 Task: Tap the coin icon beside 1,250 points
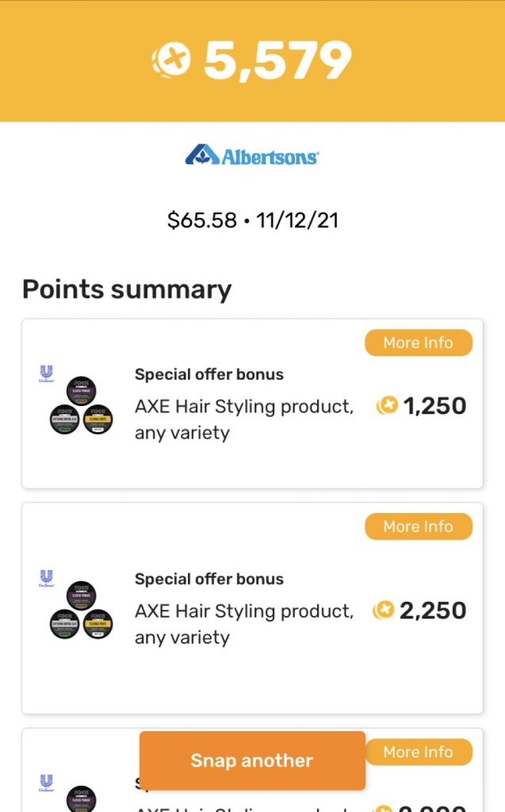click(x=387, y=407)
